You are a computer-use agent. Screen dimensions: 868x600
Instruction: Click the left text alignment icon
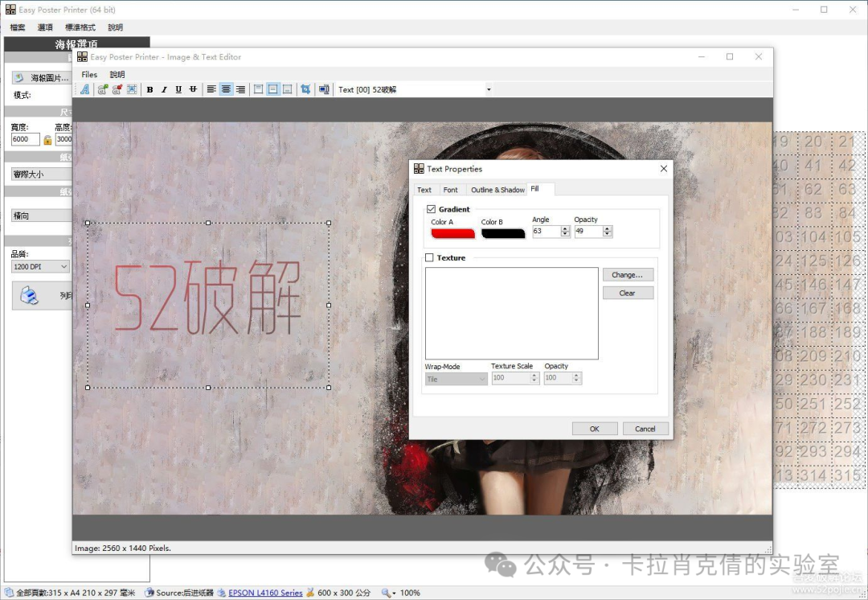[x=210, y=89]
